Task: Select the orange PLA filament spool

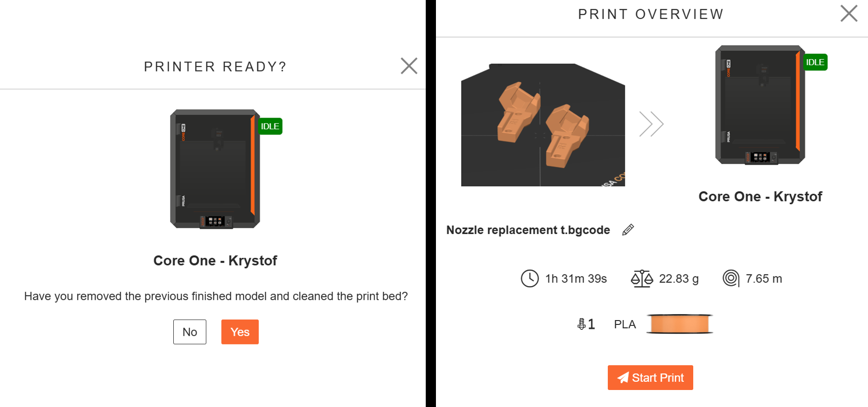Action: point(680,324)
